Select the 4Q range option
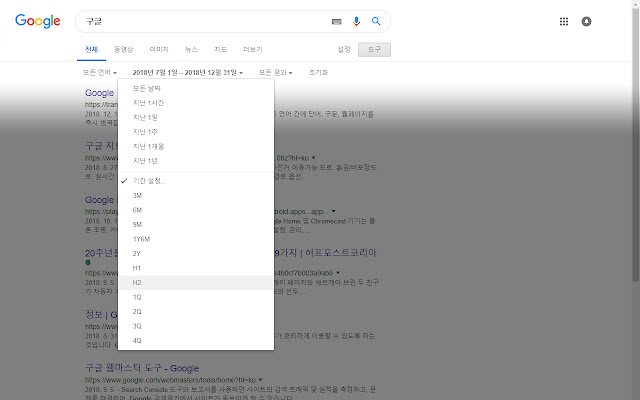 pyautogui.click(x=196, y=340)
